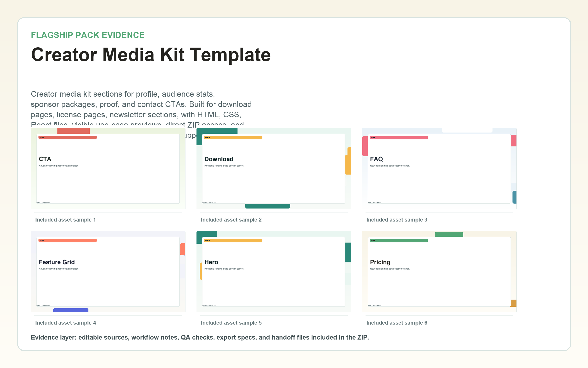Click the 'Feature Grid' title in sample 4
The height and width of the screenshot is (368, 588).
click(x=57, y=262)
